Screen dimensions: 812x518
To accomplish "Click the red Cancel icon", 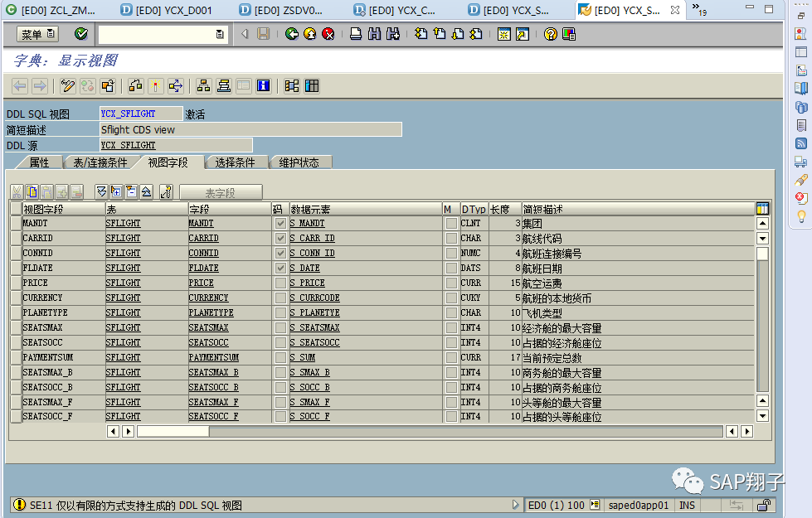I will [x=328, y=34].
